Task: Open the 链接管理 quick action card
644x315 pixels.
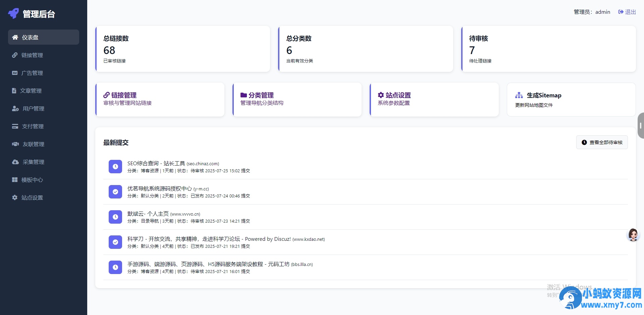Action: coord(160,100)
